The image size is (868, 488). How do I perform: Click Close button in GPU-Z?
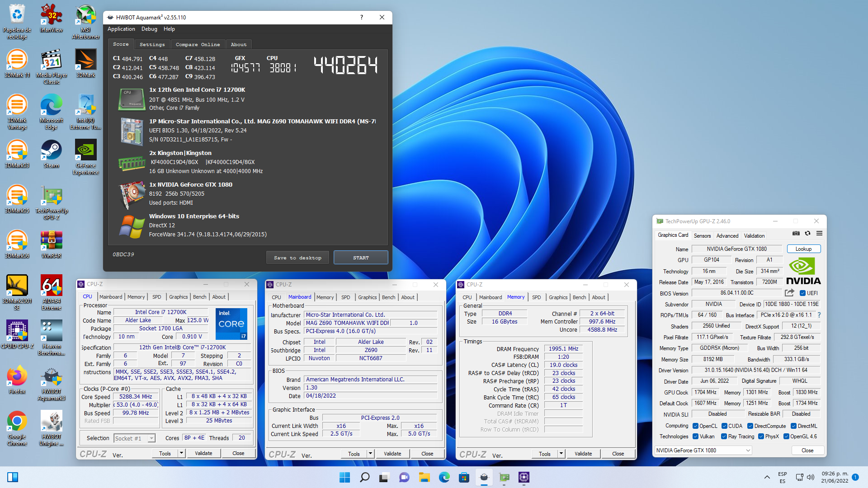coord(807,450)
